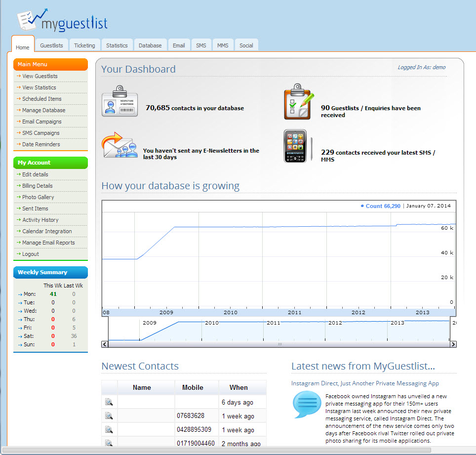Click magnifier icon for the 6 days ago contact
Image resolution: width=476 pixels, height=455 pixels.
tap(109, 402)
